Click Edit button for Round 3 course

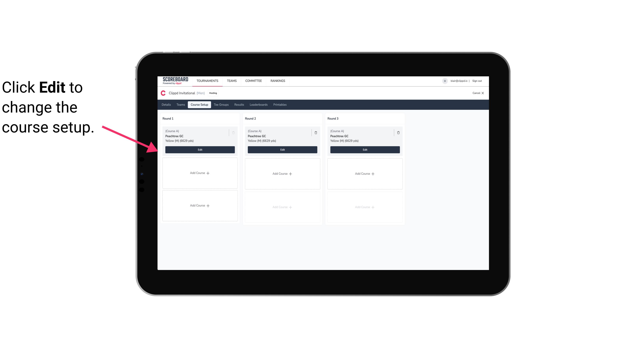tap(365, 150)
